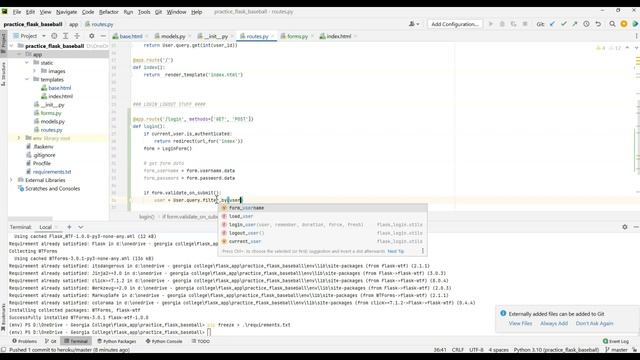
Task: Expand the images folder
Action: 35,71
